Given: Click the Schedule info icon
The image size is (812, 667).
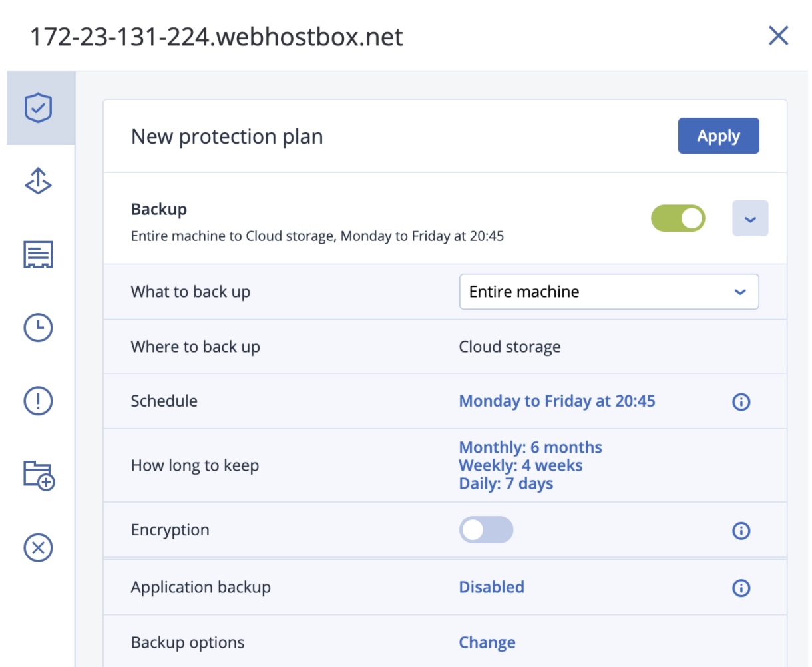Looking at the screenshot, I should (x=741, y=402).
